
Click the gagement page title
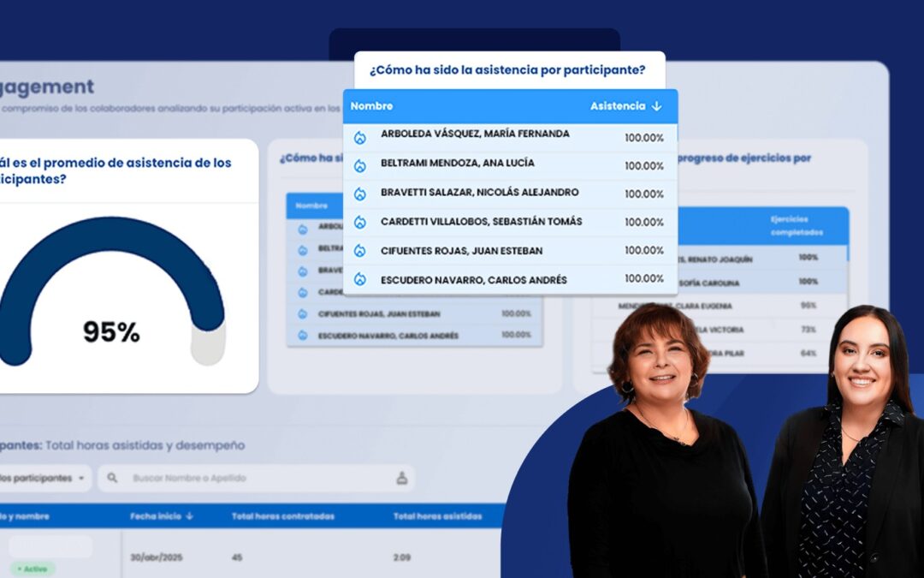[x=47, y=86]
